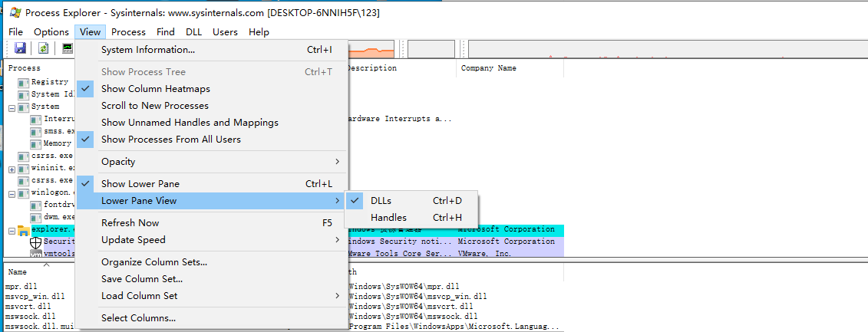Toggle Show Lower Pane off
Viewport: 868px width, 332px height.
(x=212, y=184)
